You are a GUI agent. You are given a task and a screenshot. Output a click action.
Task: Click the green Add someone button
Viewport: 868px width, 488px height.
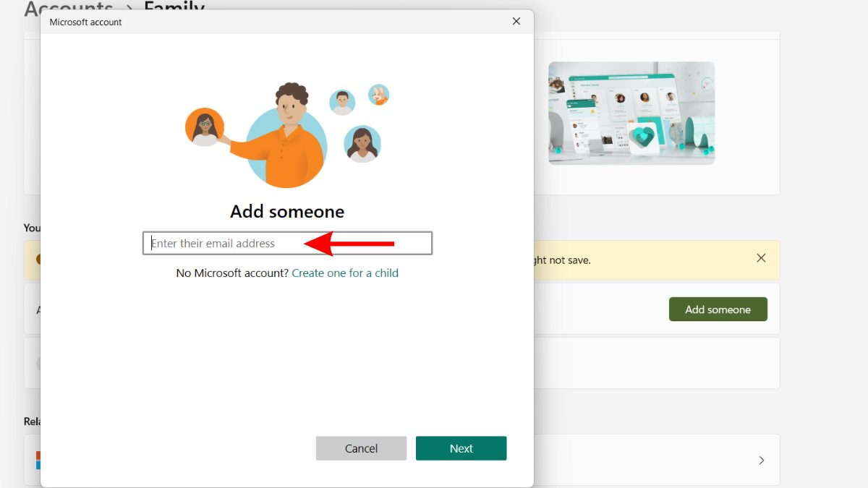point(718,309)
